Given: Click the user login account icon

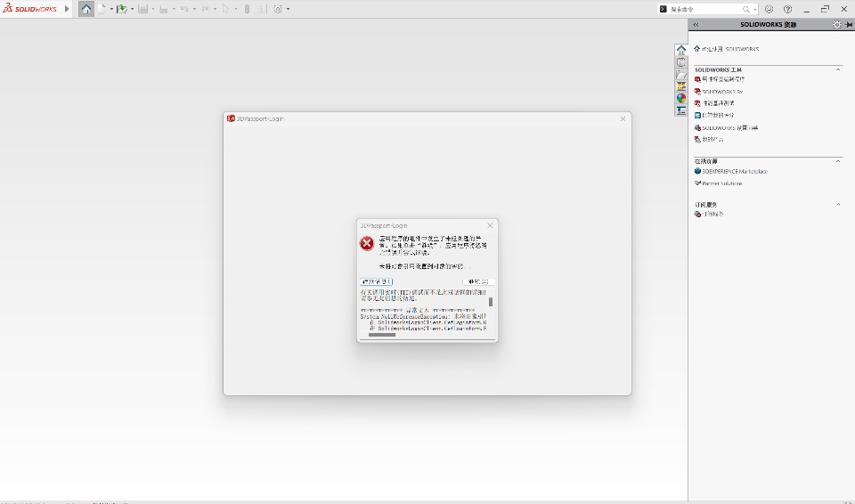Looking at the screenshot, I should (769, 9).
